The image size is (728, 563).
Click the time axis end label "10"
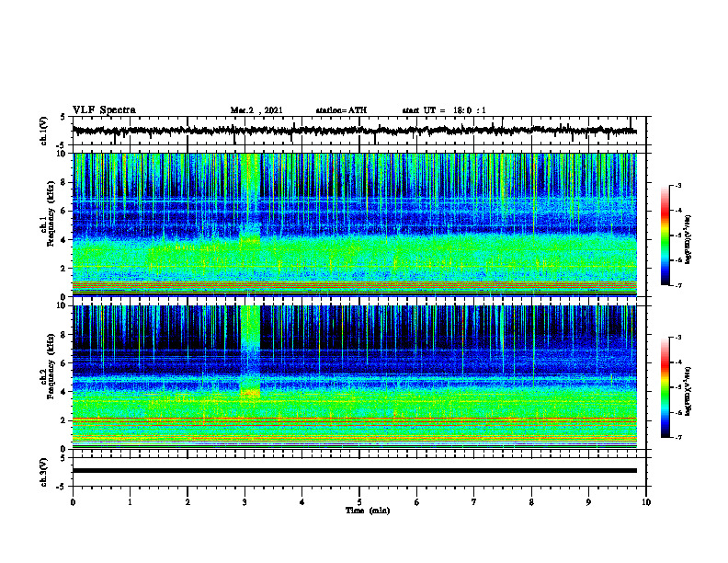(x=646, y=502)
